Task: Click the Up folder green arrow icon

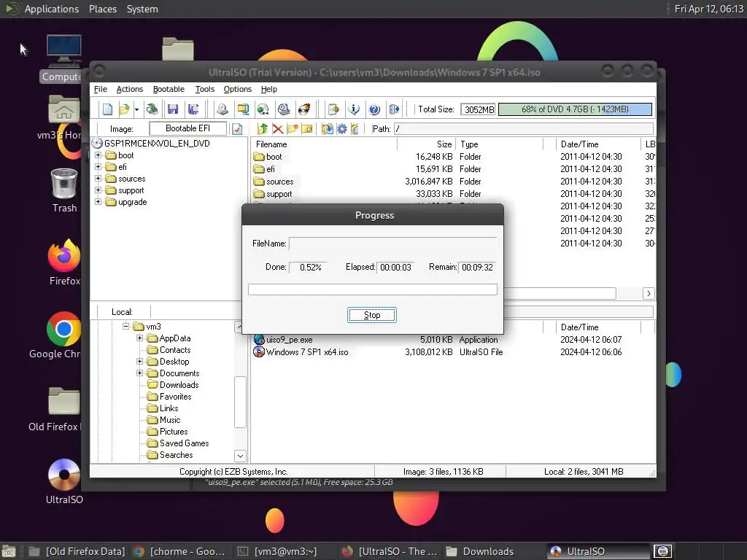Action: 263,128
